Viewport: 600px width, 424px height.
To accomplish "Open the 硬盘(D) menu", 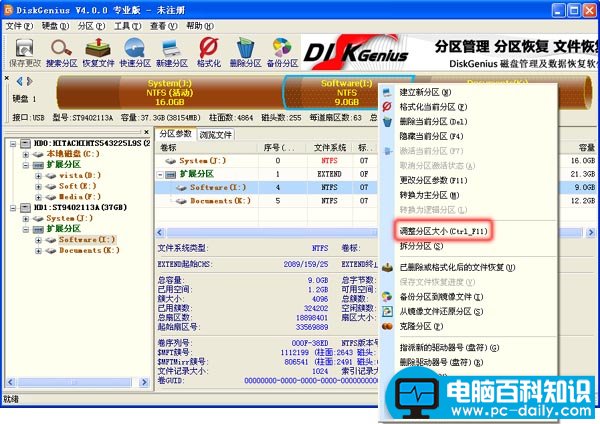I will [x=55, y=26].
